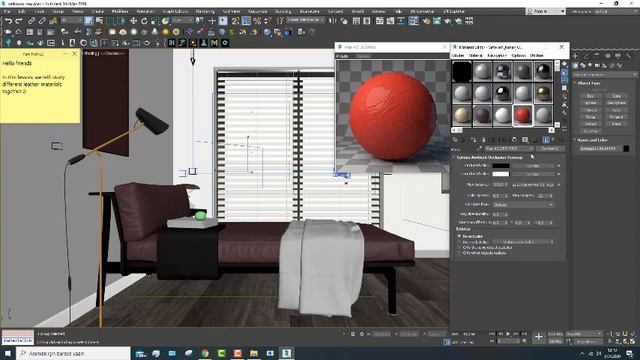Viewport: 640px width, 360px height.
Task: Click the Auto Key button
Action: [x=555, y=334]
